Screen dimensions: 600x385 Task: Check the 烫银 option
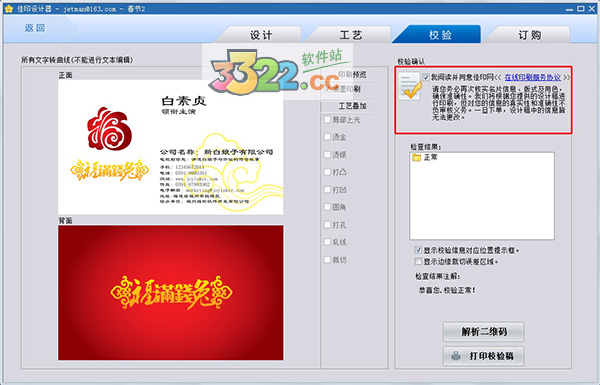327,155
